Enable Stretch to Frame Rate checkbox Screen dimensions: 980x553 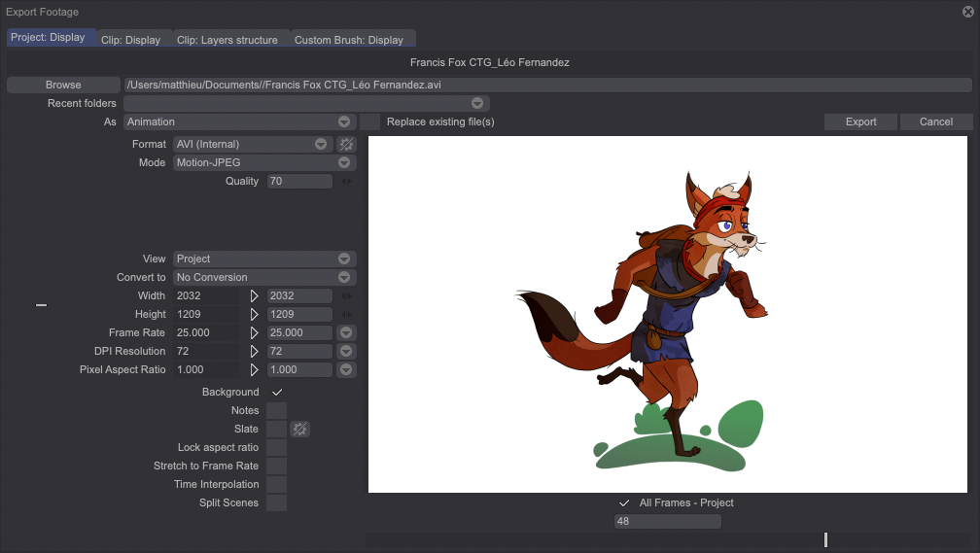point(277,467)
